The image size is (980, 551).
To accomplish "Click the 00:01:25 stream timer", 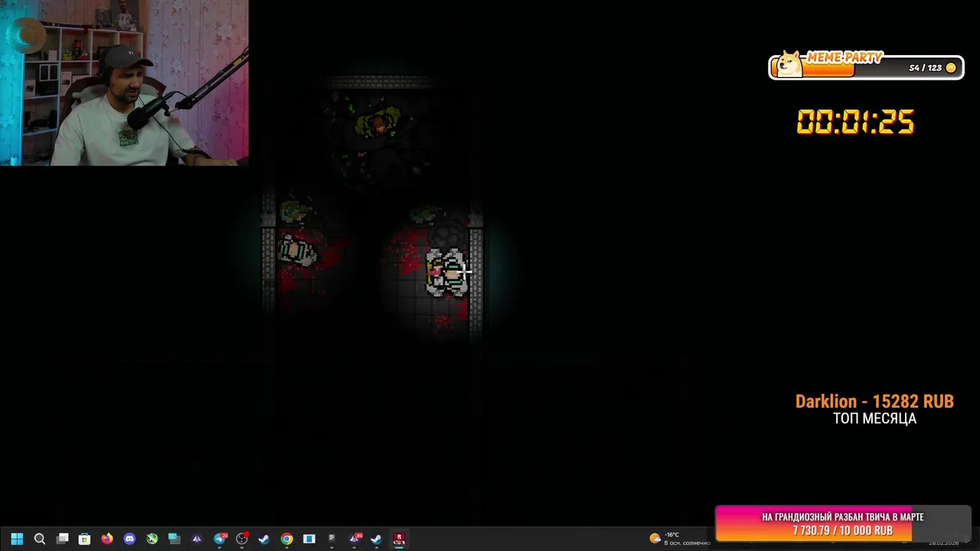I will pyautogui.click(x=855, y=122).
